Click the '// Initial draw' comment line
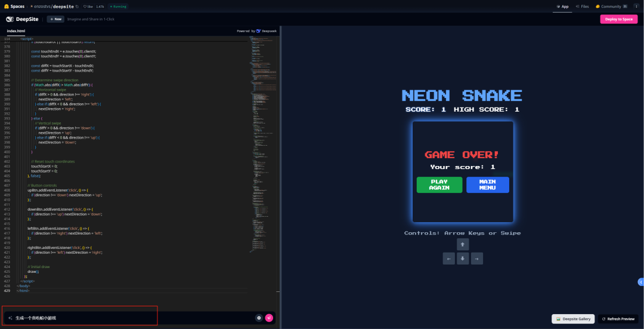644x329 pixels. 39,266
